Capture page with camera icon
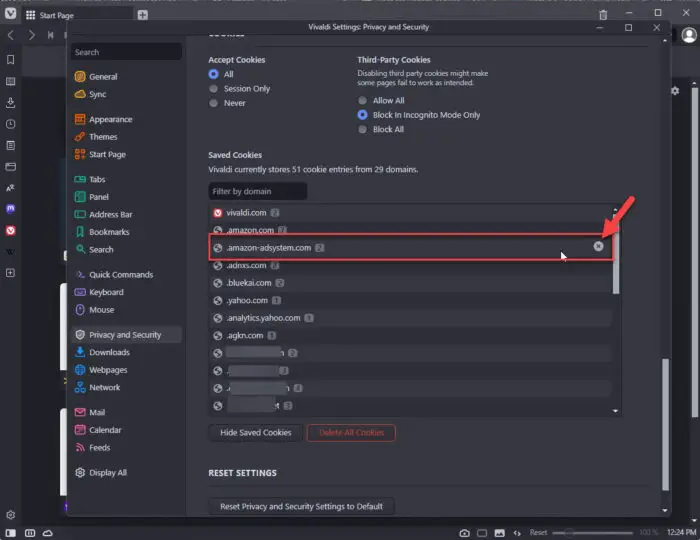This screenshot has width=700, height=540. pyautogui.click(x=464, y=533)
